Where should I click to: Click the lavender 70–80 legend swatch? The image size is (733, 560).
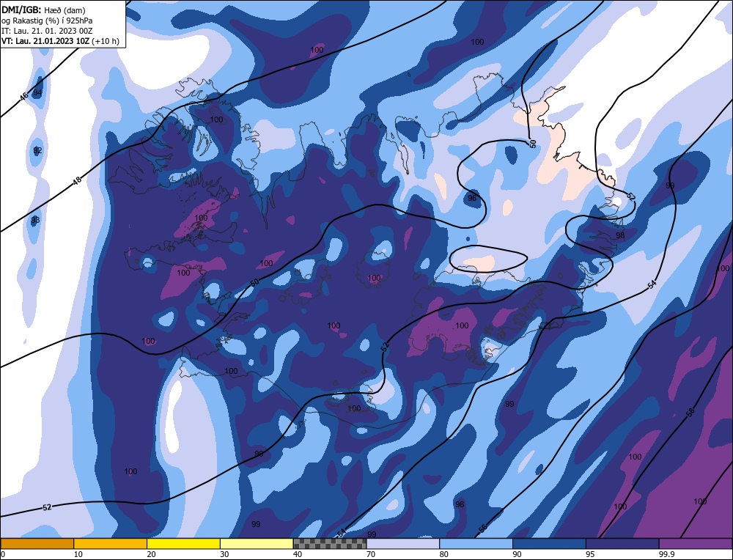[x=403, y=543]
